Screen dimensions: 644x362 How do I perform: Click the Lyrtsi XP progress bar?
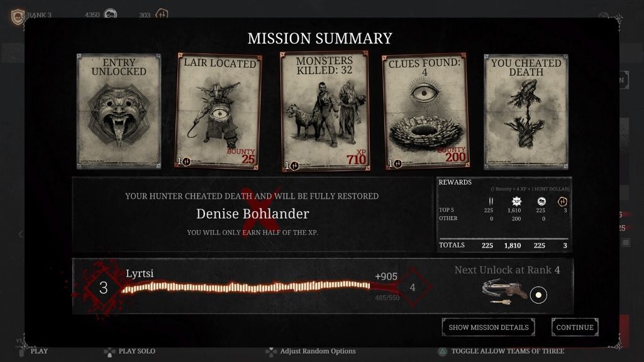click(247, 287)
